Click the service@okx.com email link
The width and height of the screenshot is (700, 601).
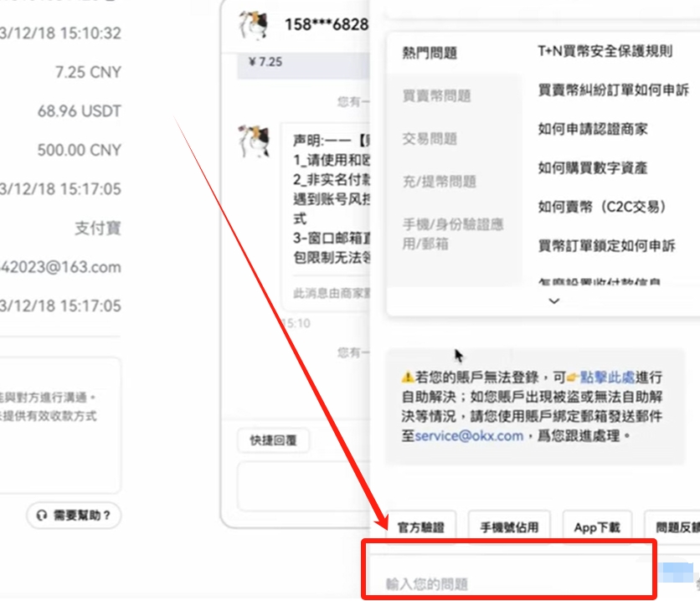[x=468, y=436]
